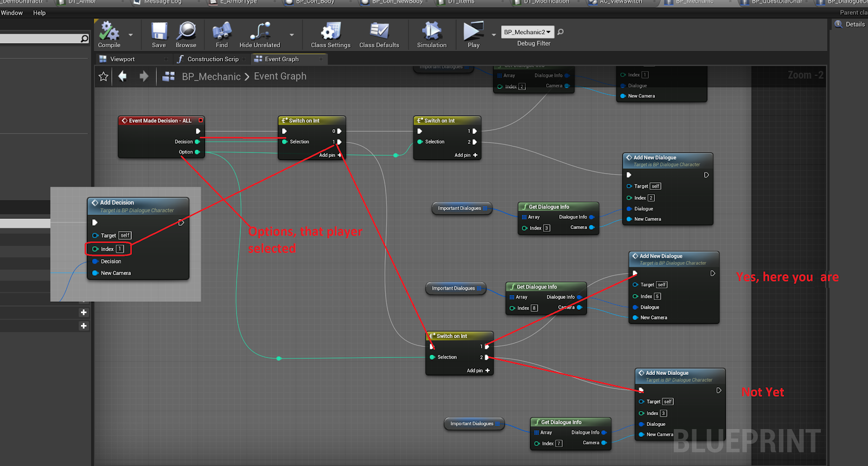The image size is (868, 466).
Task: Open the Help menu
Action: [x=39, y=13]
